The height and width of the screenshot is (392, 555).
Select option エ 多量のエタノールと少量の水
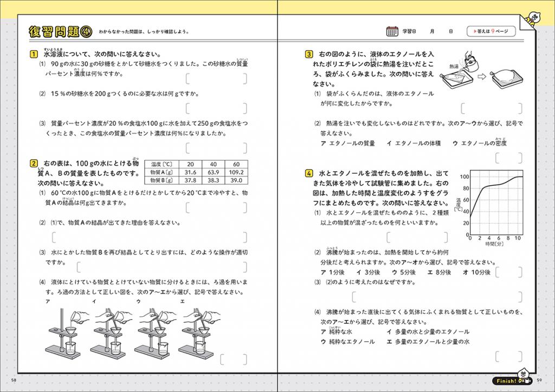(x=428, y=342)
